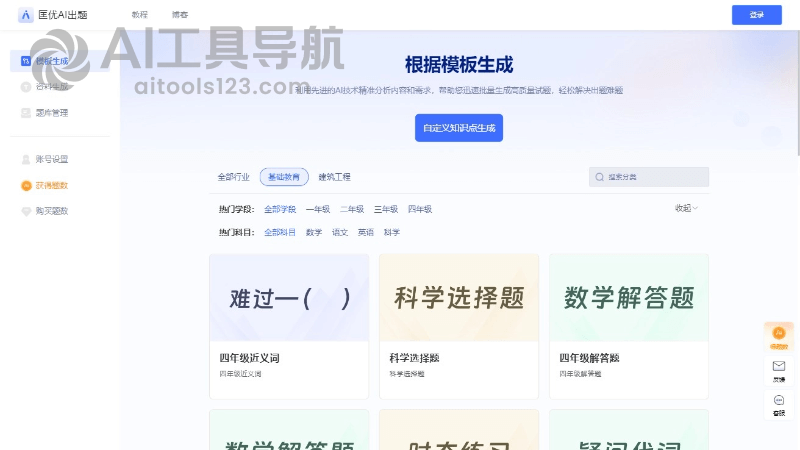Filter subject 科学
This screenshot has height=450, width=800.
[392, 232]
